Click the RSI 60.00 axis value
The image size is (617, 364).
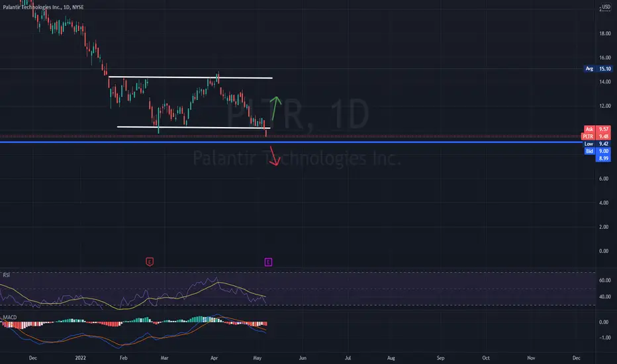[x=605, y=281]
